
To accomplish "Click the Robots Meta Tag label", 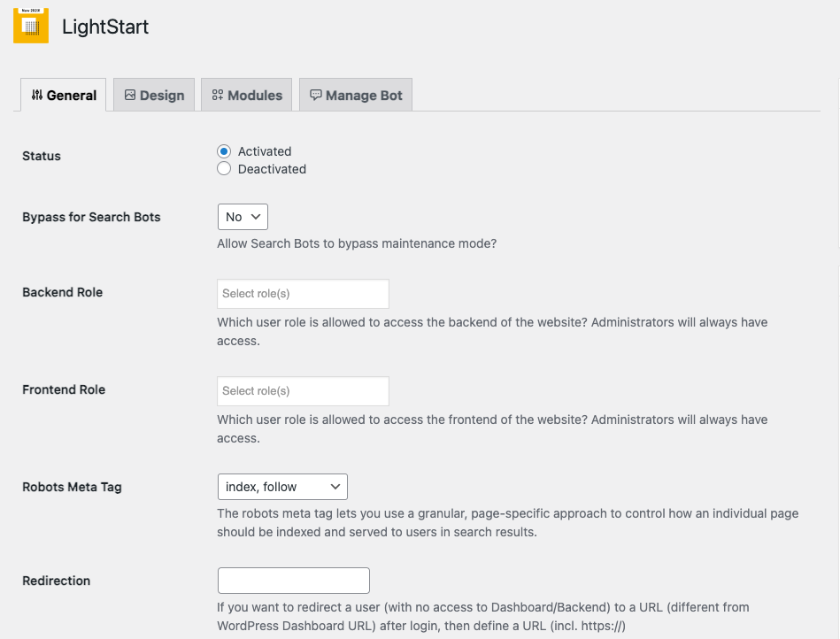I will point(72,487).
